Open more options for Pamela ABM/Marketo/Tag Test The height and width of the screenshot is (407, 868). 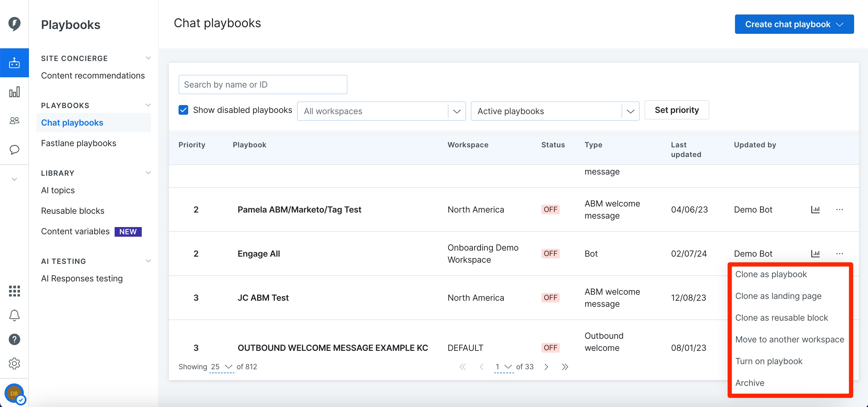point(839,210)
